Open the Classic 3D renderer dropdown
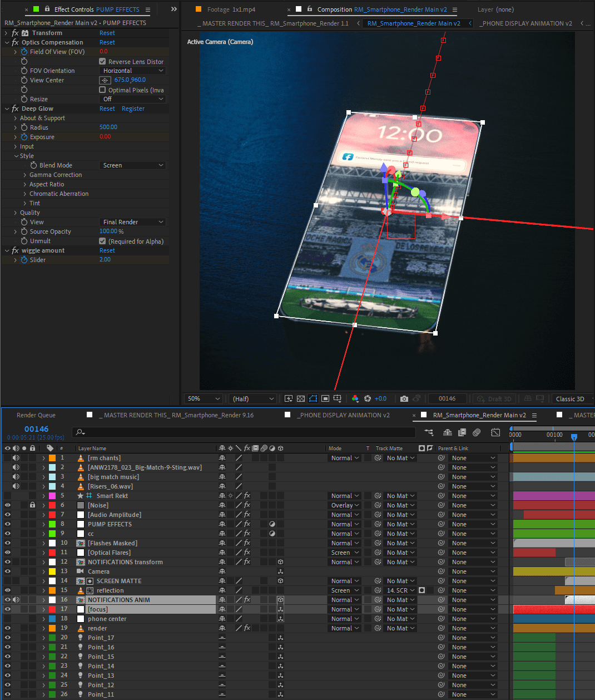 pos(573,398)
